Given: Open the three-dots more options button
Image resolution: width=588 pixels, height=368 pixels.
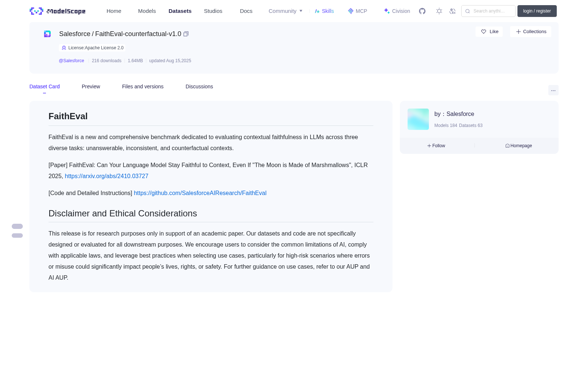Looking at the screenshot, I should pos(553,91).
